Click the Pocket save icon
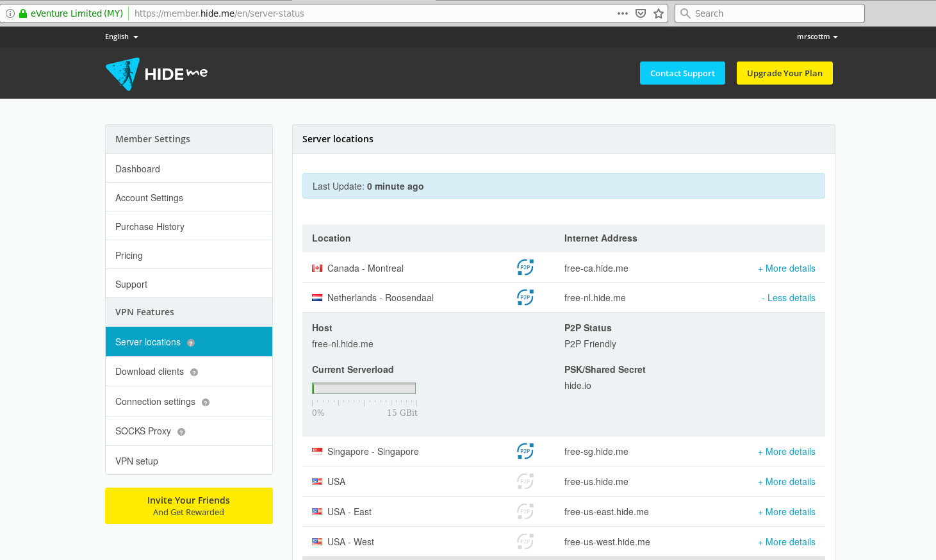This screenshot has height=560, width=936. click(641, 13)
